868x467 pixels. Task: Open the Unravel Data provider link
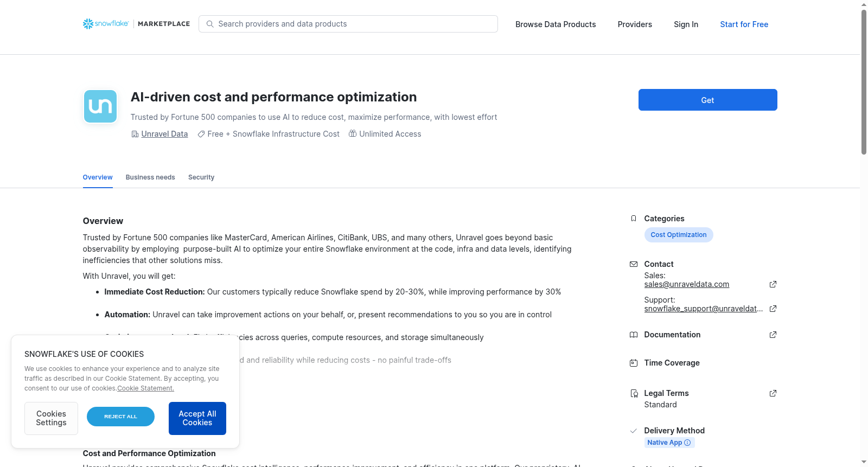point(164,134)
